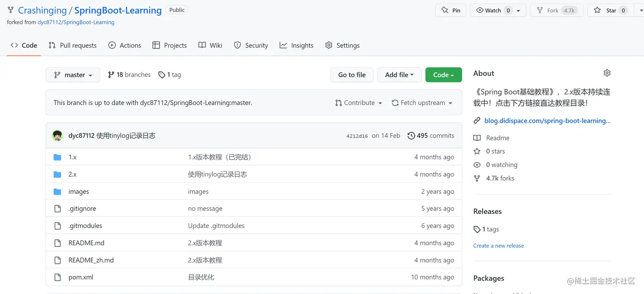Click the file icon next to pom.xml
The width and height of the screenshot is (644, 294).
(x=57, y=277)
